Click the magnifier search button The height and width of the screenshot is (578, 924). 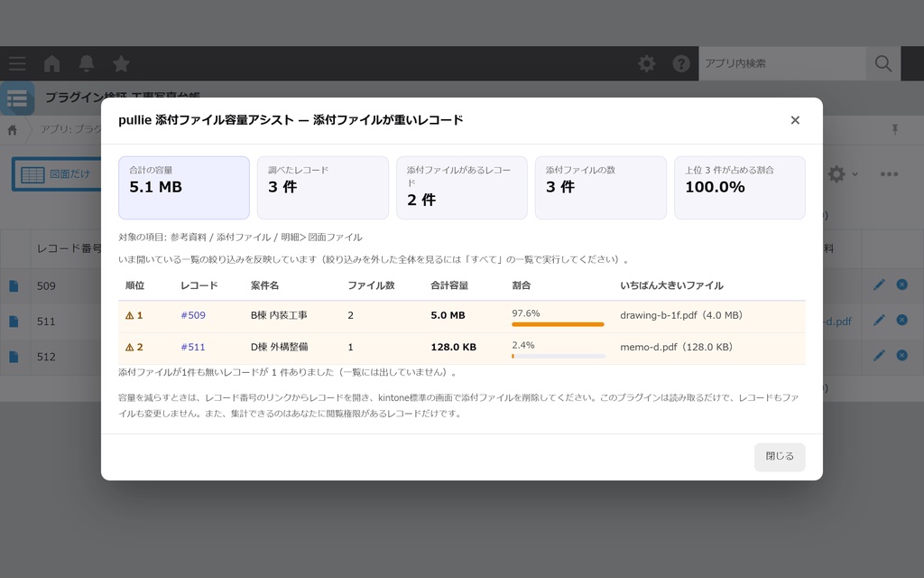(883, 63)
